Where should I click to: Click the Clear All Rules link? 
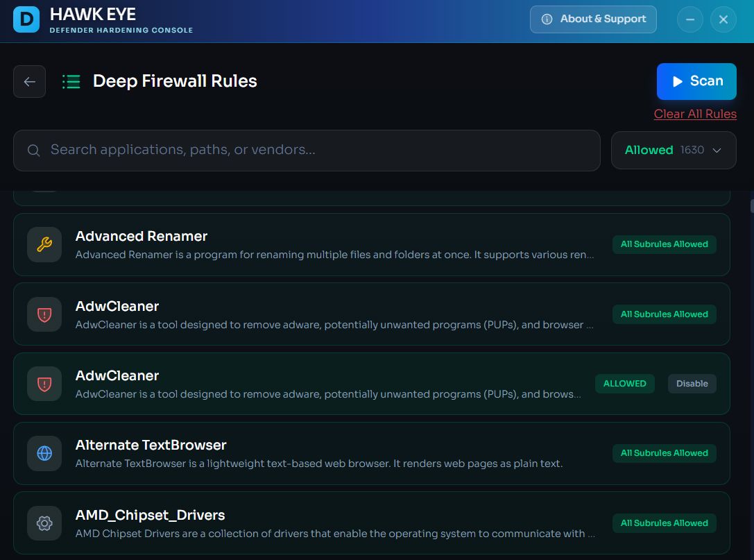pos(695,114)
